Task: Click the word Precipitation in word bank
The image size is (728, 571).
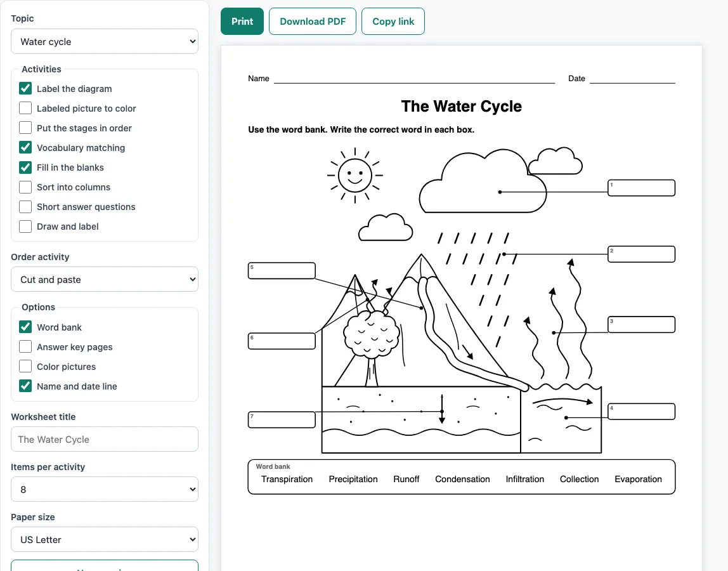Action: pos(353,479)
